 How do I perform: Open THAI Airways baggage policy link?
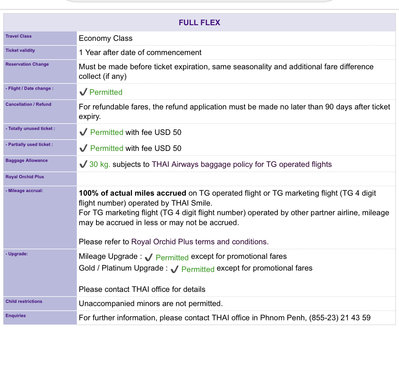click(x=242, y=164)
